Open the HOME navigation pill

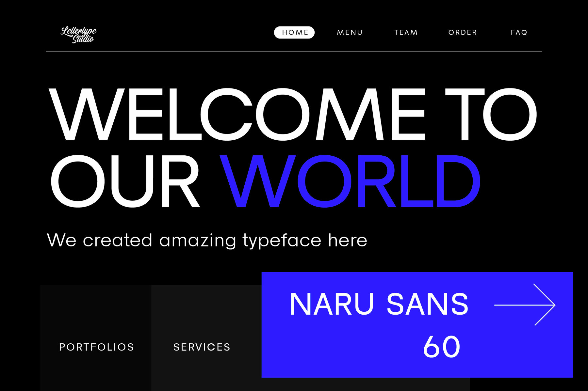[x=294, y=32]
